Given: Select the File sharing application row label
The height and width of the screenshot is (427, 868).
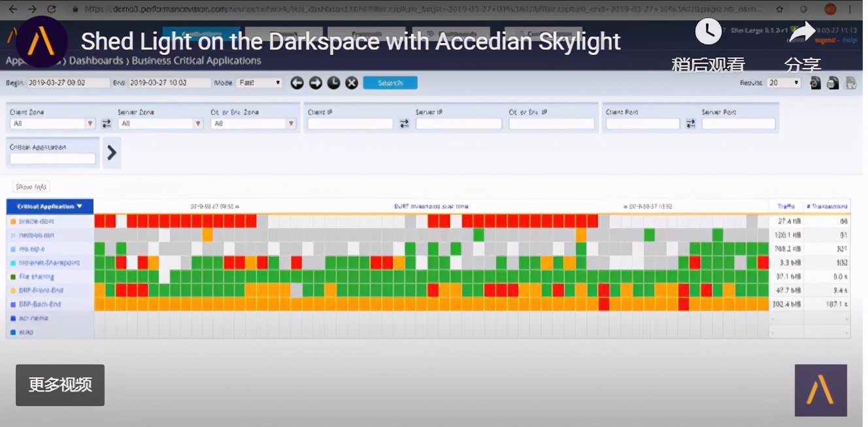Looking at the screenshot, I should point(36,277).
